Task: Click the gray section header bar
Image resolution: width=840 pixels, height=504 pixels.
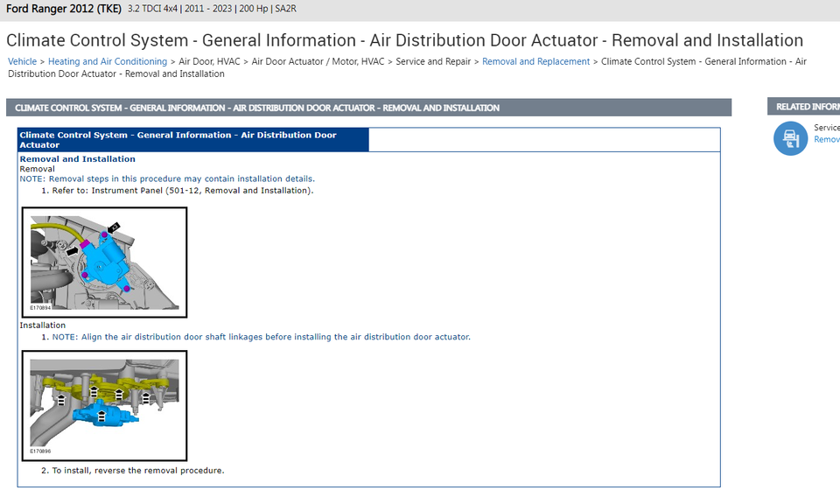Action: pyautogui.click(x=368, y=108)
